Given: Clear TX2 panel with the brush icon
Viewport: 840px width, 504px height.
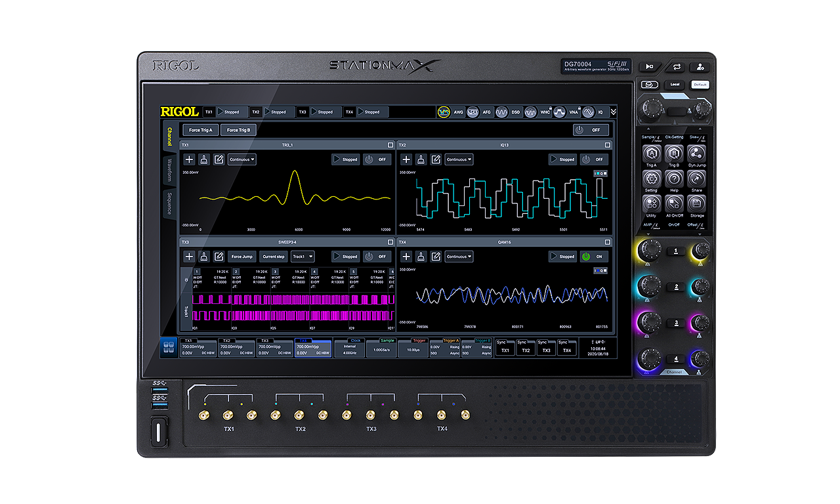Looking at the screenshot, I should coord(421,159).
